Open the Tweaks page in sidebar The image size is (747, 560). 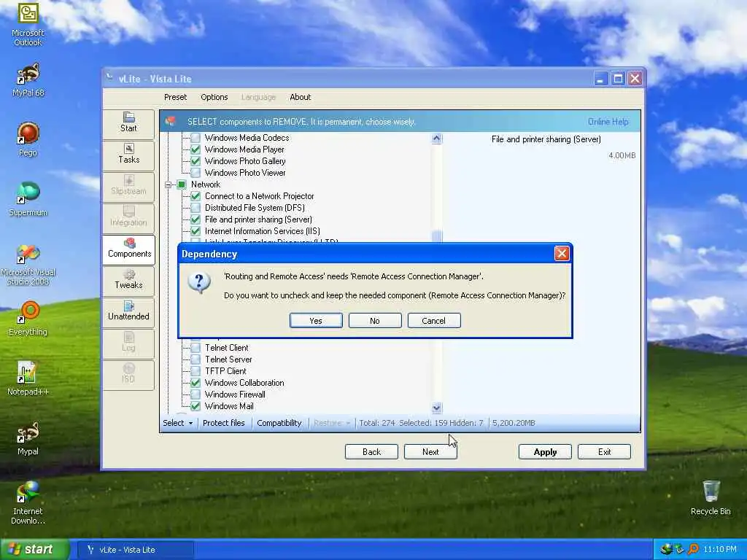point(128,281)
